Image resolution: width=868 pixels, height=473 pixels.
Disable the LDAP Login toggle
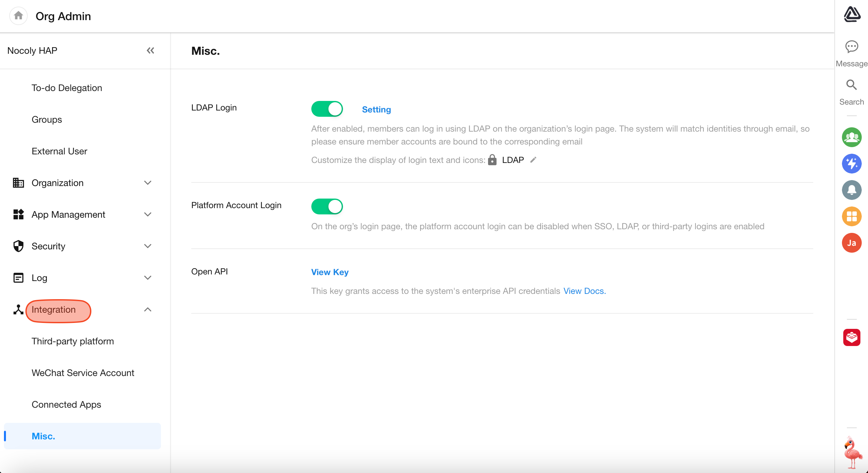(326, 109)
